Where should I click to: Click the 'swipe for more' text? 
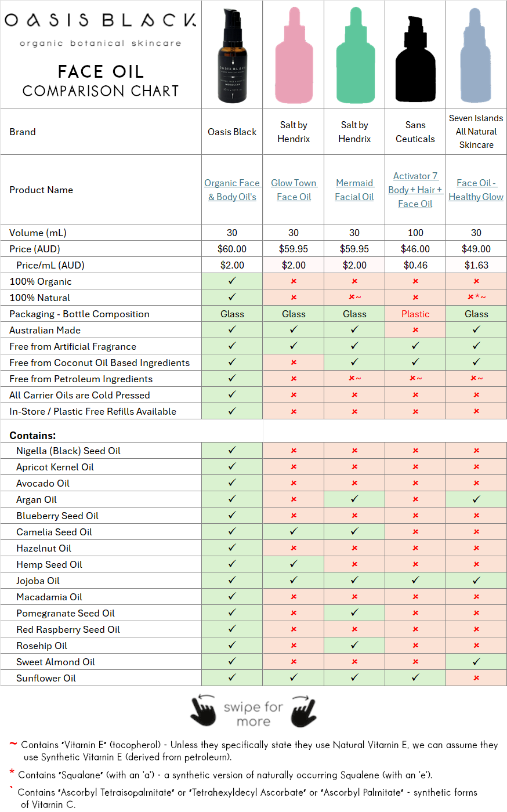(x=253, y=714)
